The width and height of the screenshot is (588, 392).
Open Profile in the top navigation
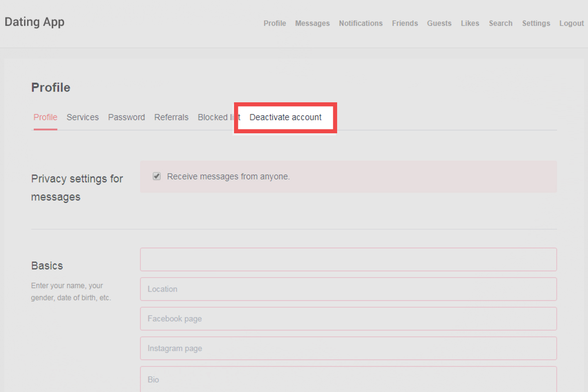click(x=274, y=24)
